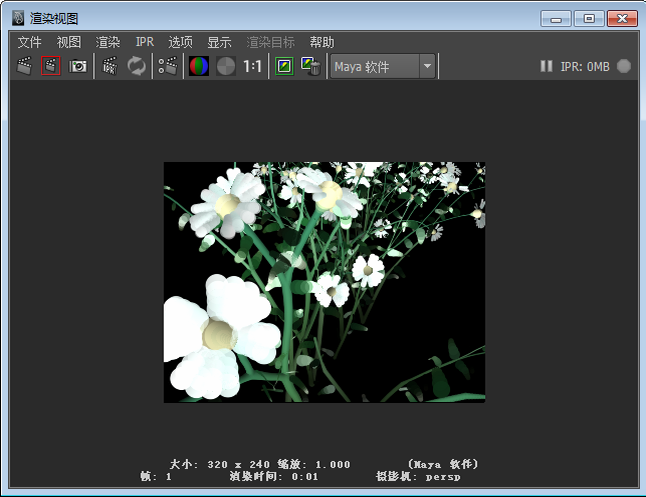The height and width of the screenshot is (497, 646).
Task: Toggle alpha channel display with the gray circle icon
Action: (x=226, y=67)
